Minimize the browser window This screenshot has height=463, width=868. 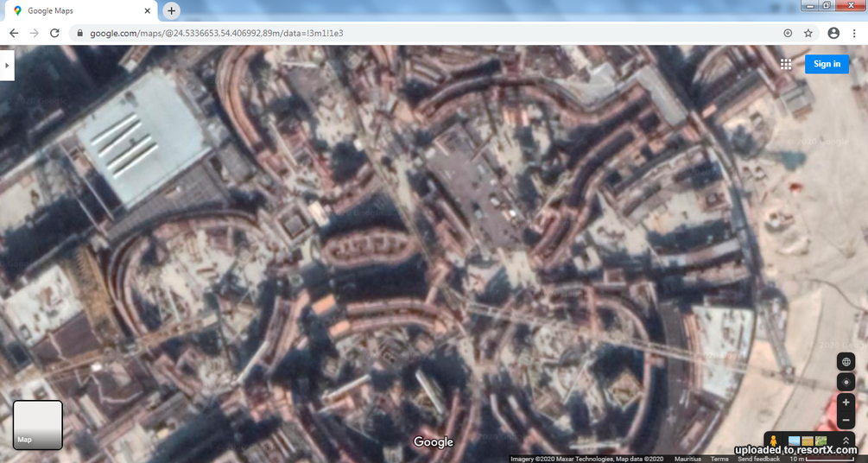810,5
